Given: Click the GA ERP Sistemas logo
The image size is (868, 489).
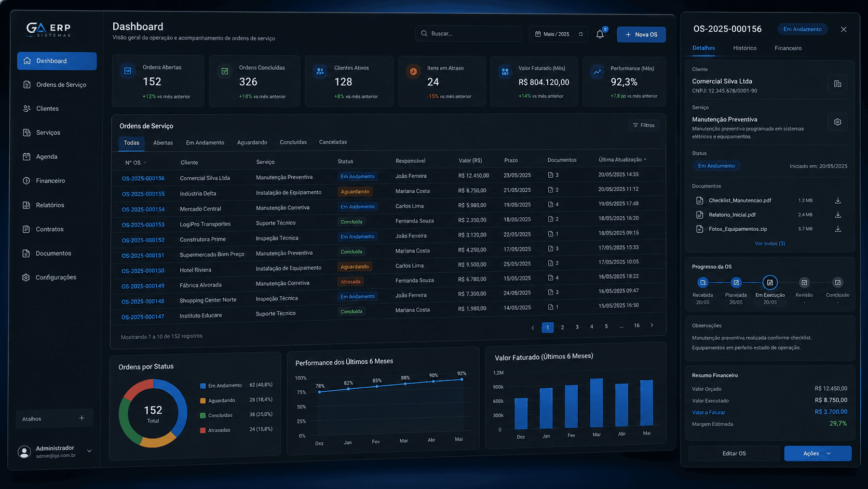Looking at the screenshot, I should click(x=49, y=29).
